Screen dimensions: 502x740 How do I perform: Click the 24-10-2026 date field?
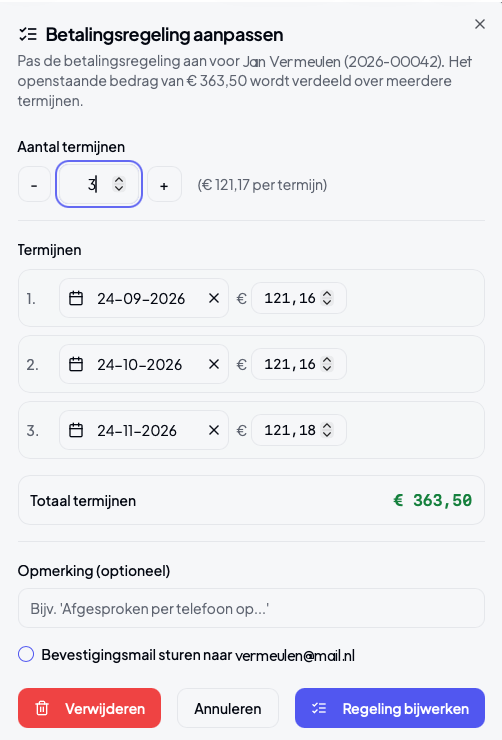144,364
